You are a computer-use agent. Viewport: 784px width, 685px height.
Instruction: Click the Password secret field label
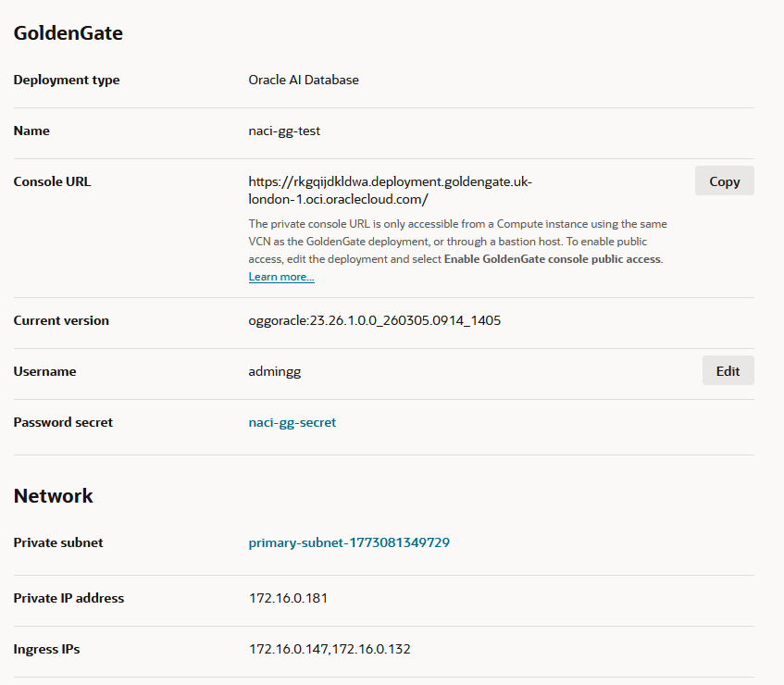click(63, 422)
